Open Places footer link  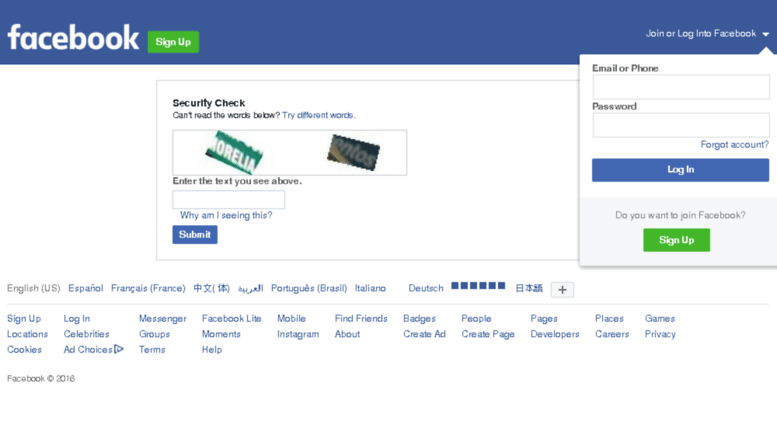[x=610, y=318]
